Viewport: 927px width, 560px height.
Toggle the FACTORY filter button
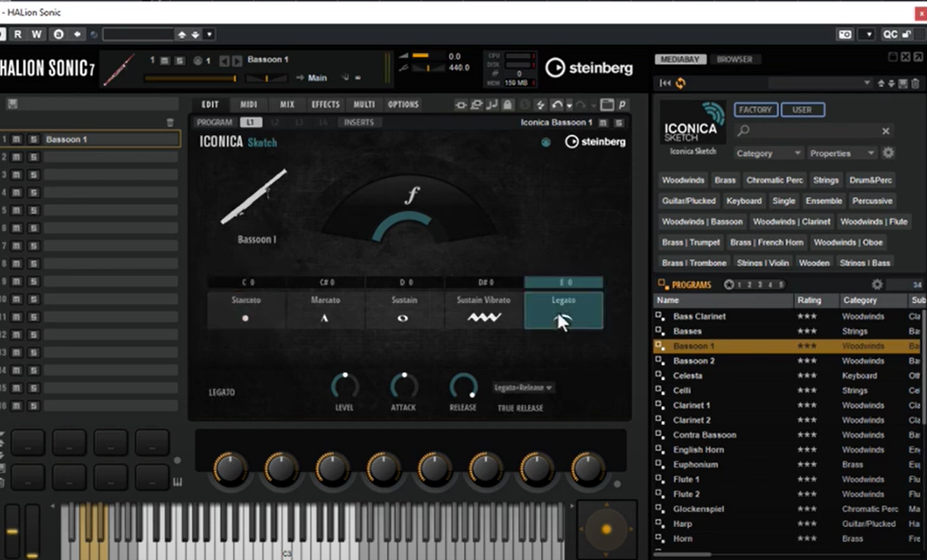click(756, 110)
